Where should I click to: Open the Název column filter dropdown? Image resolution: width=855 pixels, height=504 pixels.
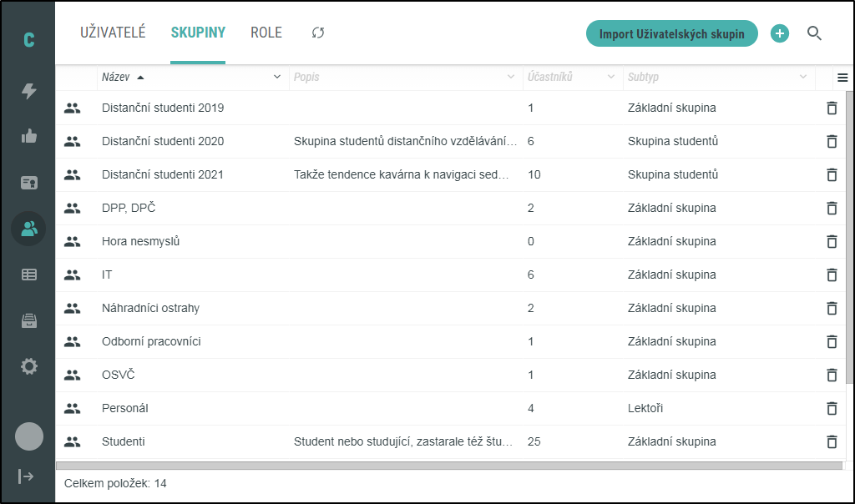coord(276,77)
